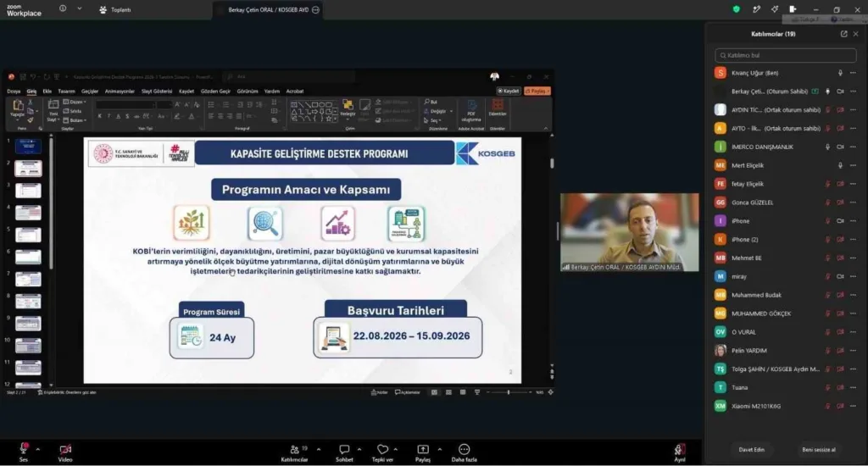Switch to the Animasyonlar ribbon tab
This screenshot has height=466, width=868.
pyautogui.click(x=120, y=92)
